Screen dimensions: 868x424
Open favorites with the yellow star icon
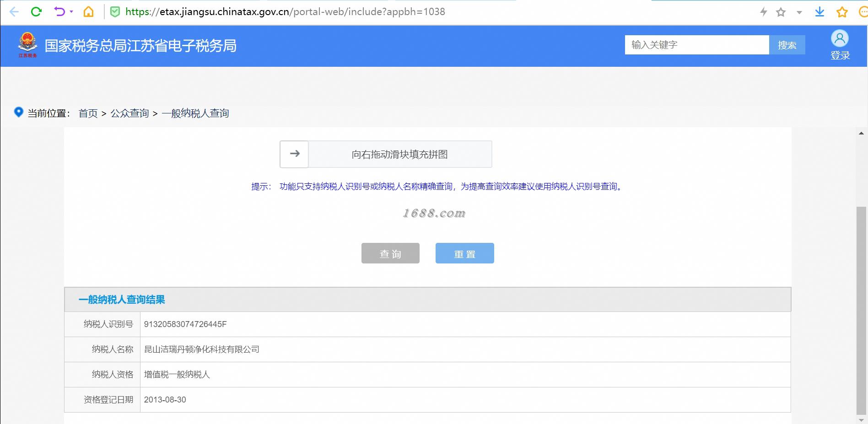pyautogui.click(x=842, y=12)
